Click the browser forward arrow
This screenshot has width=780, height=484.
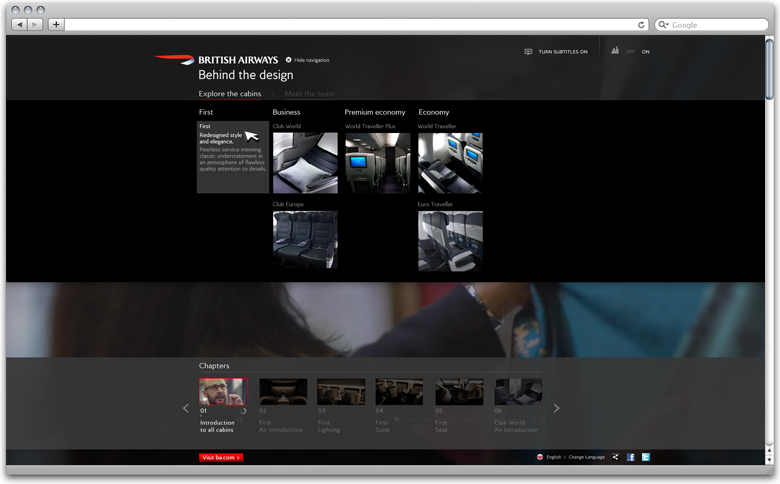point(35,24)
